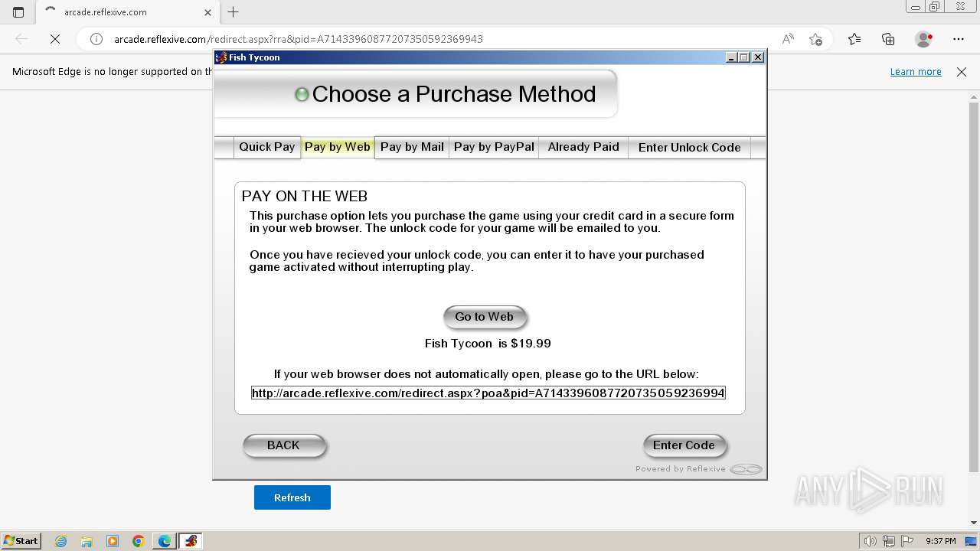Click the Enter Code button

[x=684, y=445]
